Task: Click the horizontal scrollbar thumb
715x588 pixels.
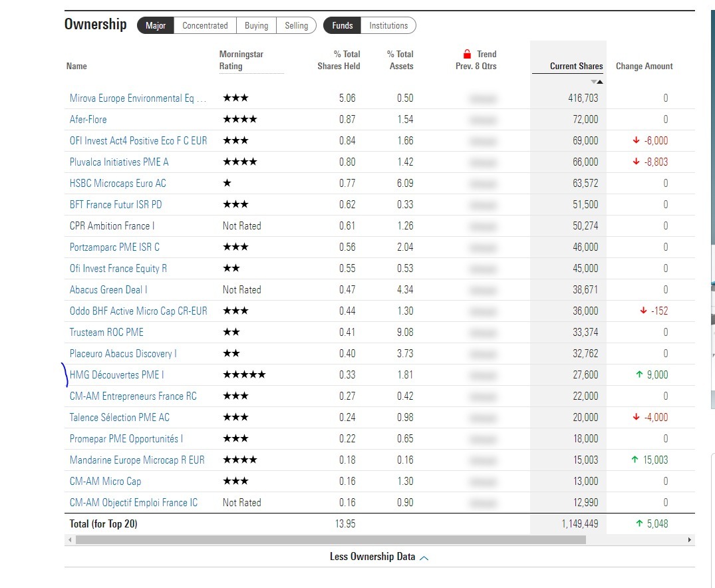Action: tap(331, 539)
